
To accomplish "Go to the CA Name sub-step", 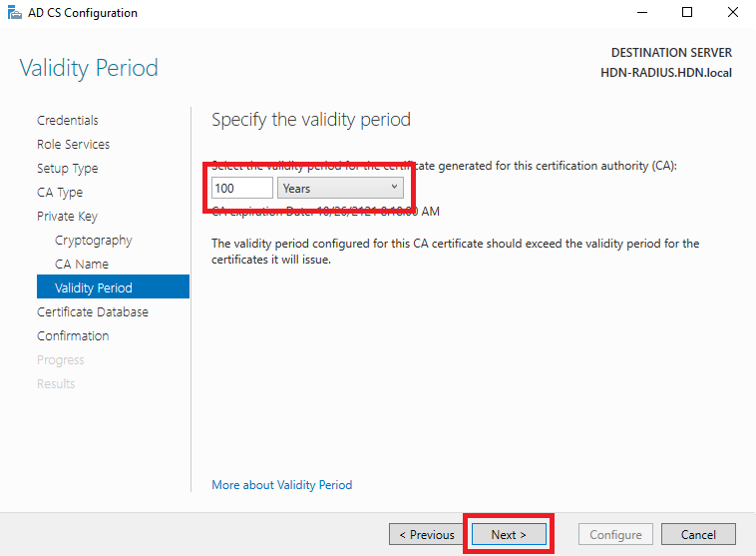I will tap(82, 264).
